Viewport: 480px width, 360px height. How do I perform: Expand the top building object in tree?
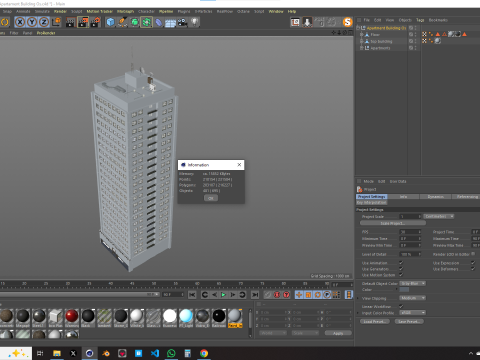(362, 41)
